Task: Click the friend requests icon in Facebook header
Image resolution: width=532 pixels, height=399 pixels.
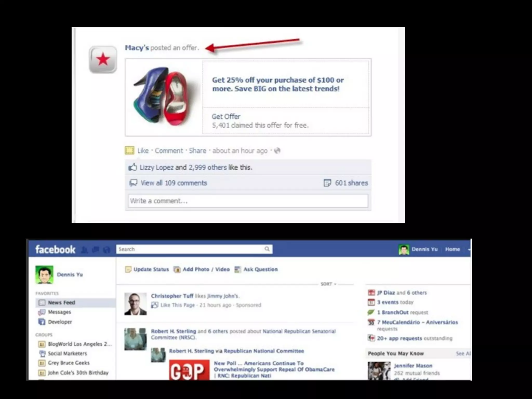Action: 84,250
